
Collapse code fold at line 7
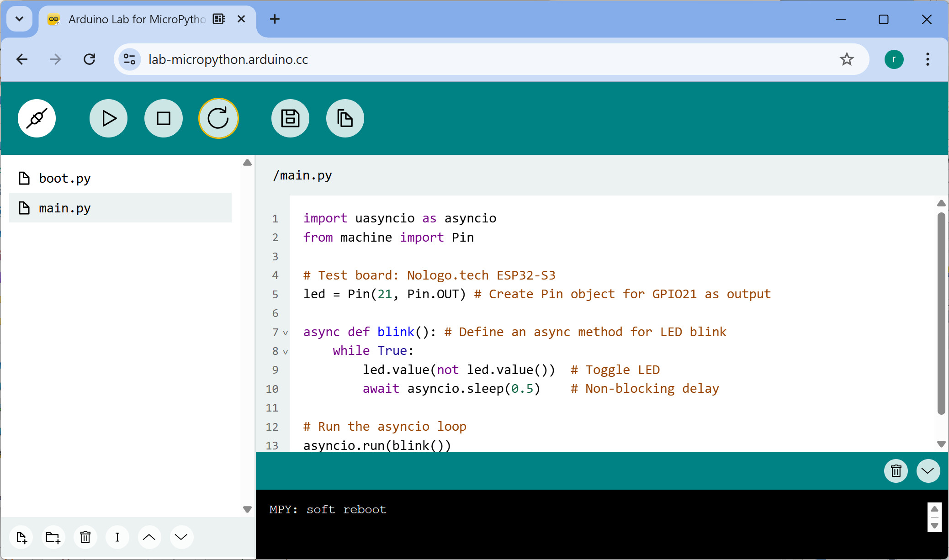[x=285, y=333]
